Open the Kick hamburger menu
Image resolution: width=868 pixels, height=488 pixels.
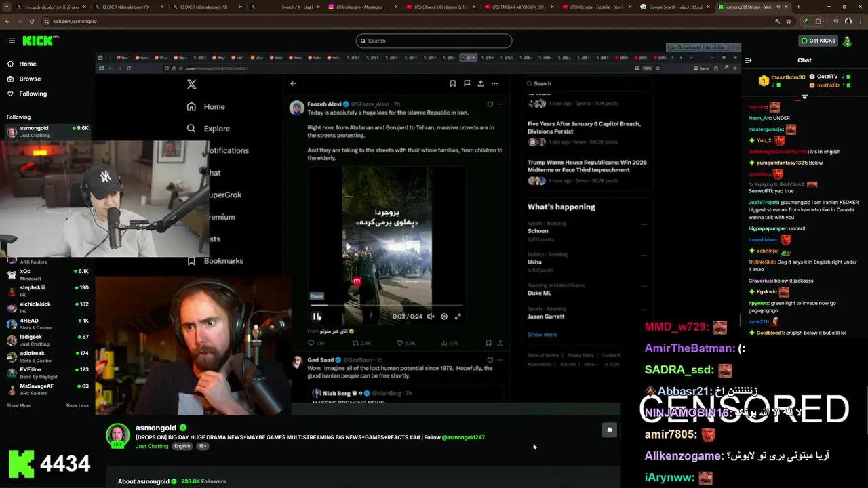(x=12, y=41)
